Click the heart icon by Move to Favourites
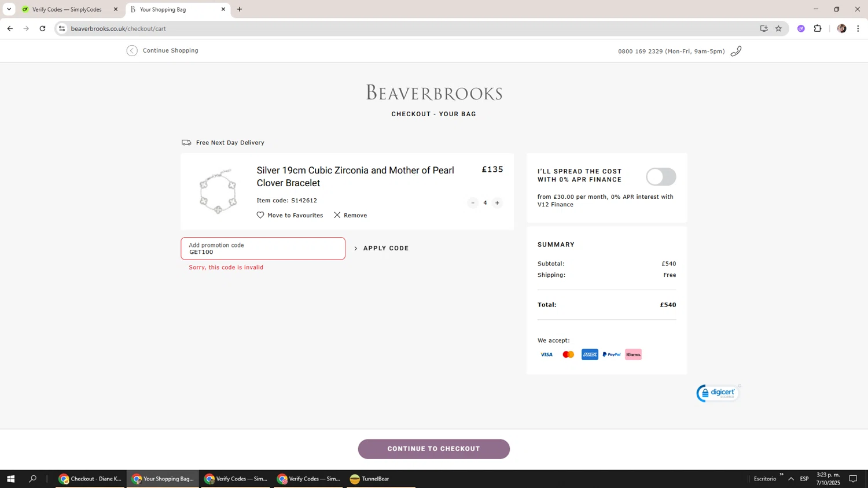Image resolution: width=868 pixels, height=488 pixels. [260, 215]
